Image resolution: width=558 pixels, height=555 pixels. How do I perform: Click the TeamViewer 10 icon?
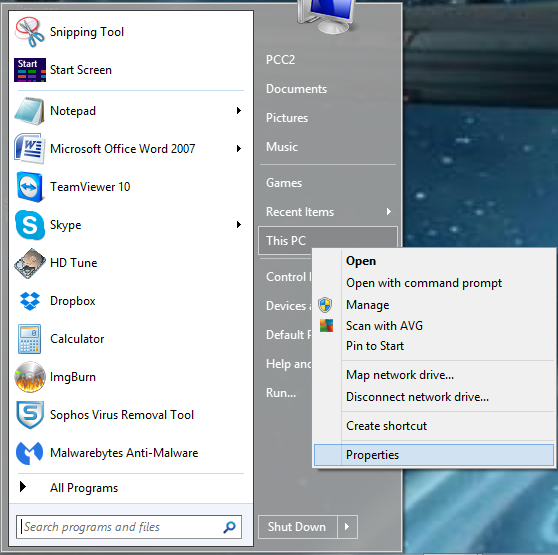[30, 187]
